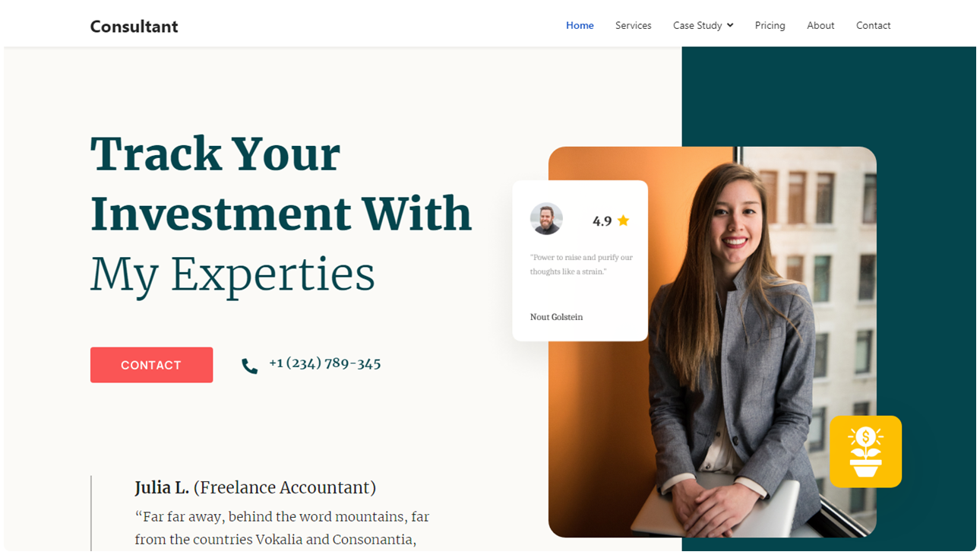Click the phone handset icon
The image size is (980, 555).
tap(249, 366)
